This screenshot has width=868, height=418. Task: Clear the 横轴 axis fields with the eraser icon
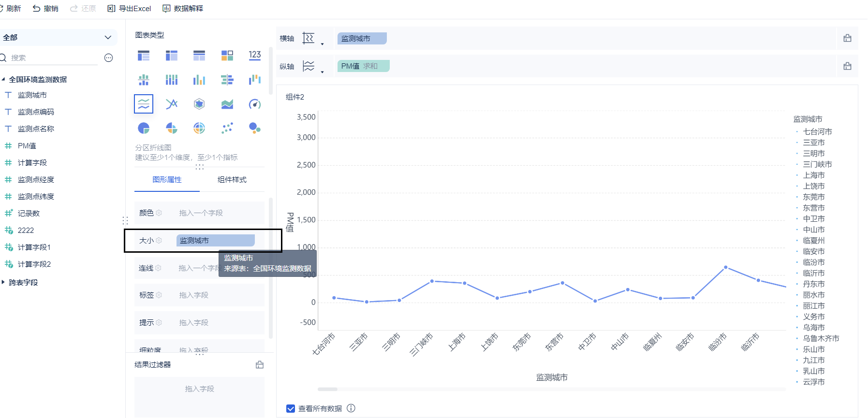[847, 38]
